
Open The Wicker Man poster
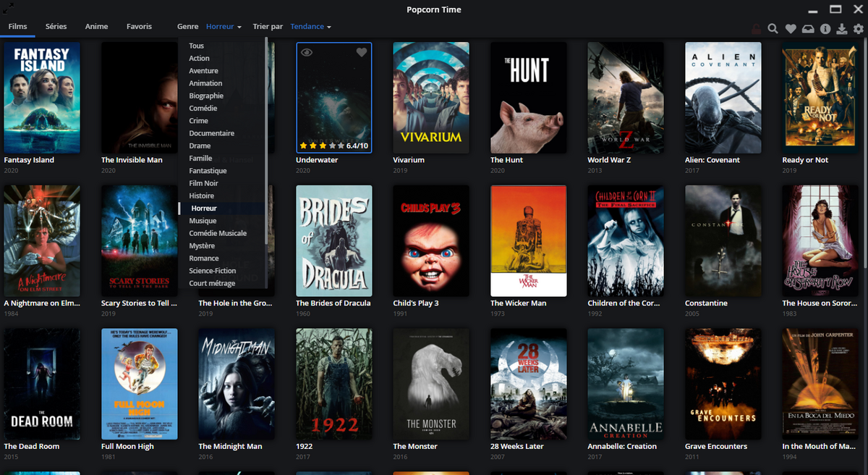point(528,241)
